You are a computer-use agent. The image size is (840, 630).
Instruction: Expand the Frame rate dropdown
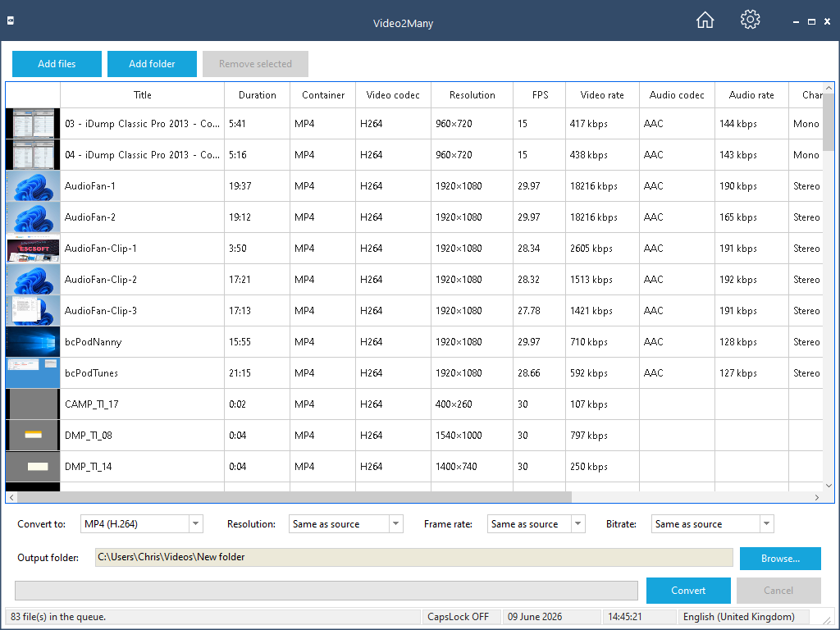tap(578, 524)
